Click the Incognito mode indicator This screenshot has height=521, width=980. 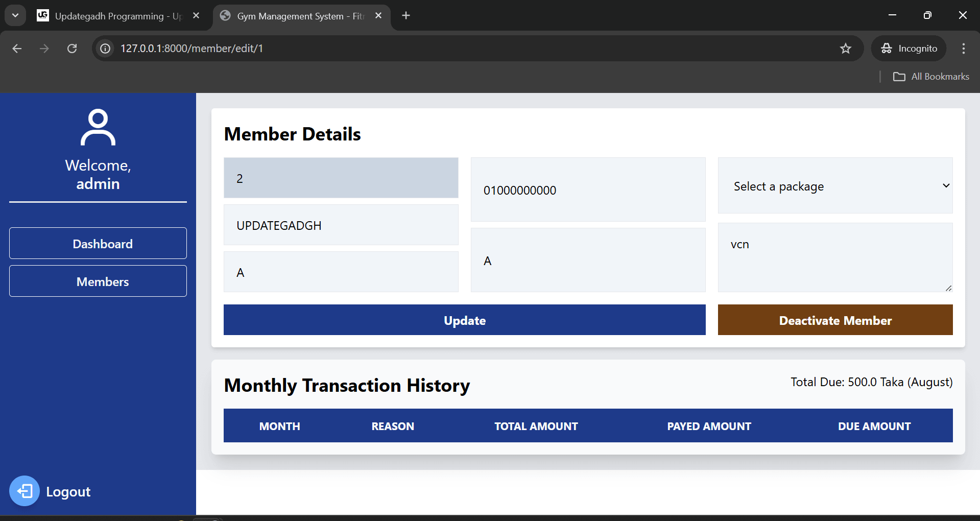pyautogui.click(x=909, y=48)
